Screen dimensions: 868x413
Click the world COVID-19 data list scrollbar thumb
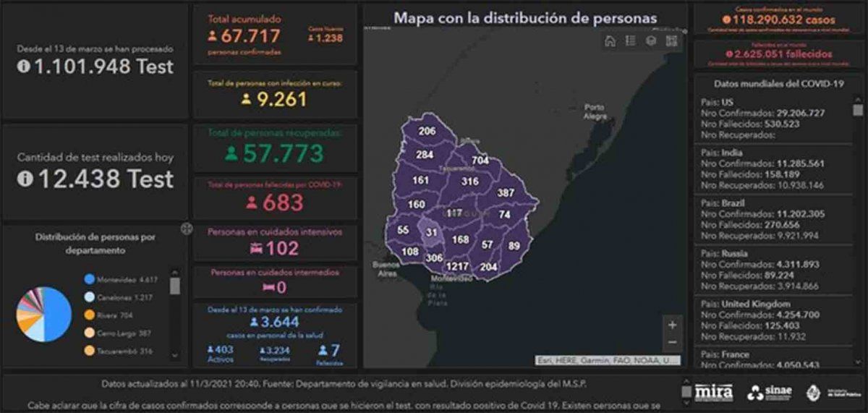(858, 110)
